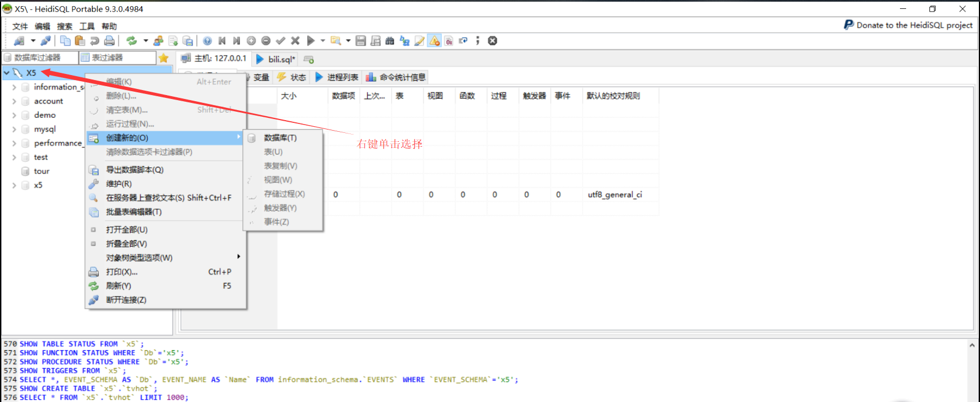Screen dimensions: 980x402
Task: Go to last row toolbar icon
Action: pos(237,41)
